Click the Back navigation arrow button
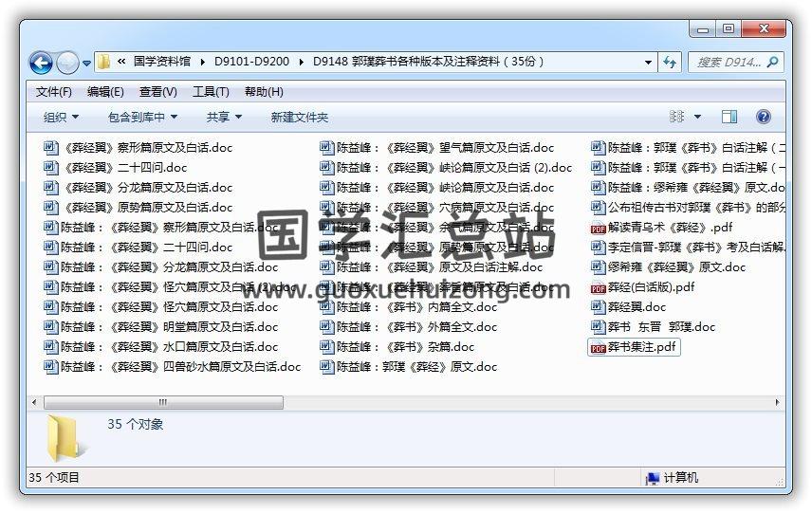The image size is (812, 514). coord(41,64)
